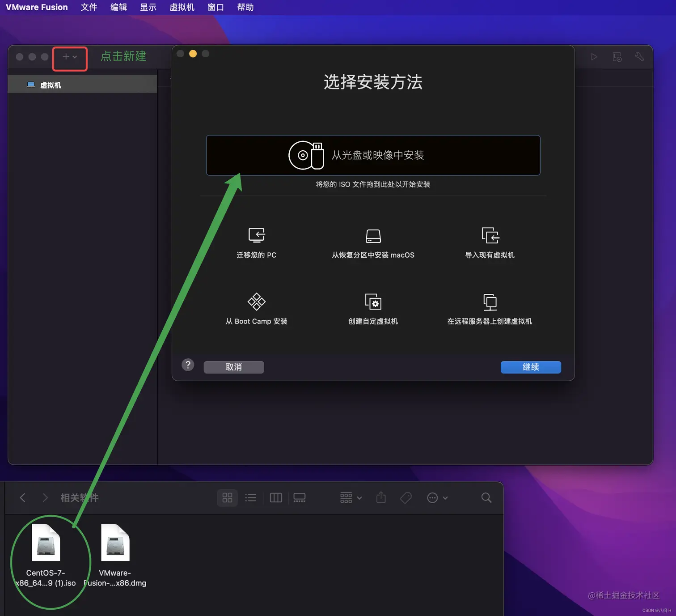Click the plus new virtual machine dropdown

[70, 57]
